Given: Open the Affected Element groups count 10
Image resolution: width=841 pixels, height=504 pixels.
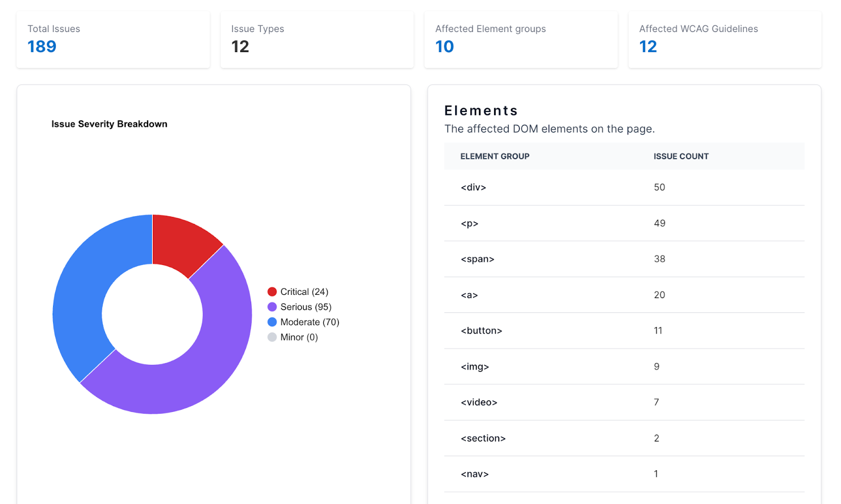Looking at the screenshot, I should pos(444,47).
